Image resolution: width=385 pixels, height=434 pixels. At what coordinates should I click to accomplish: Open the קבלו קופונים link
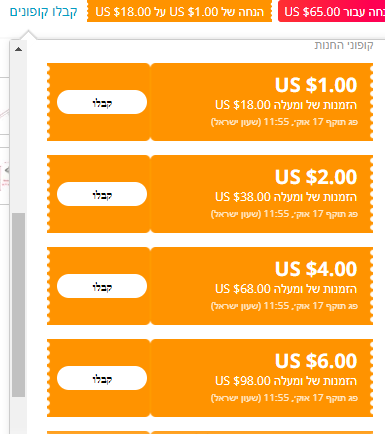(44, 12)
